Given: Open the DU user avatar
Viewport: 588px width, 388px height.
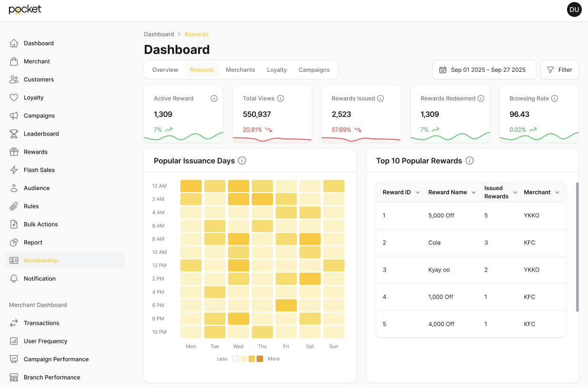Looking at the screenshot, I should click(574, 10).
